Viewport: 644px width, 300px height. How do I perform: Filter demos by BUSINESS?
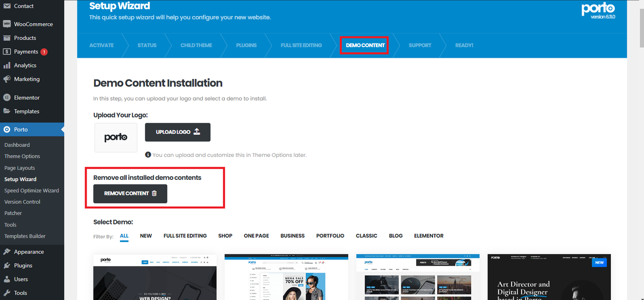coord(293,236)
